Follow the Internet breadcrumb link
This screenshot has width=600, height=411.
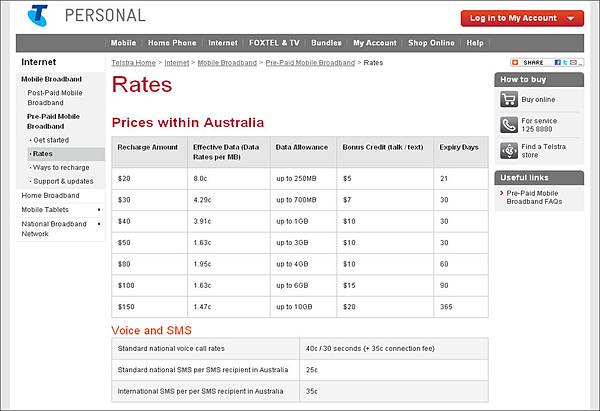coord(177,63)
